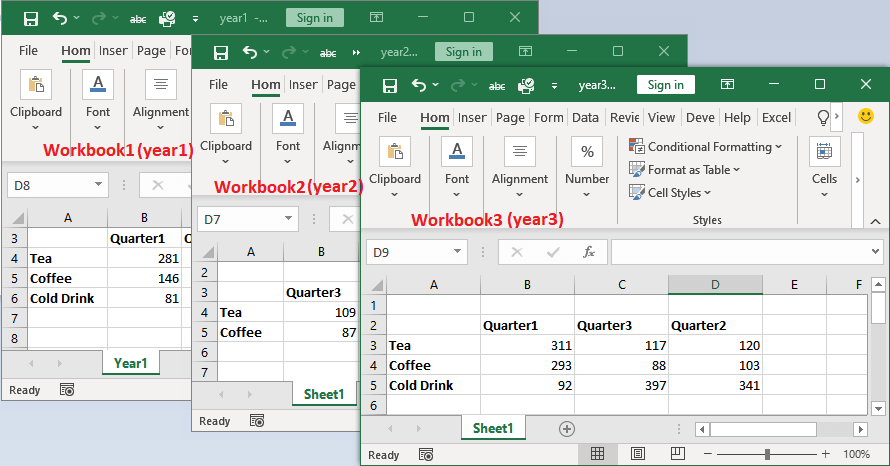Click Undo arrow in year3 workbook
The height and width of the screenshot is (466, 890).
419,85
